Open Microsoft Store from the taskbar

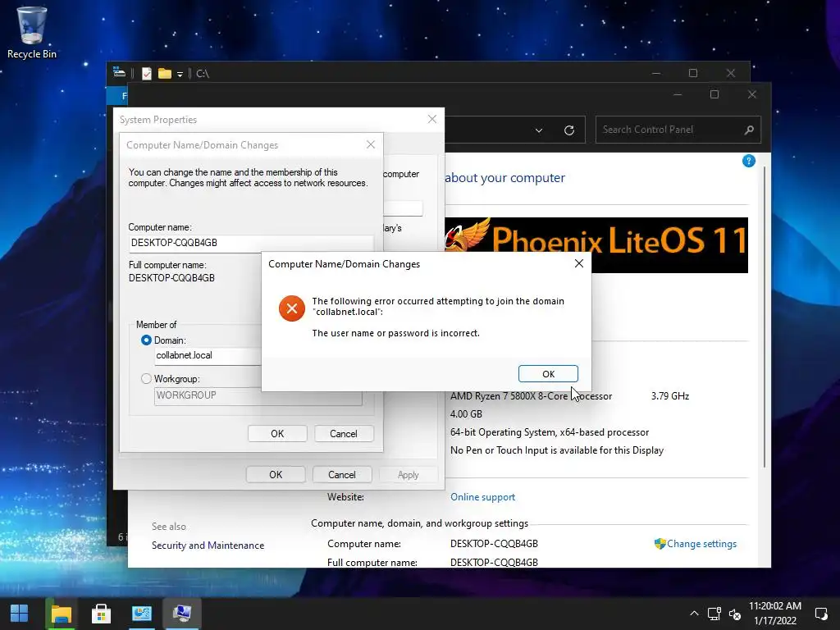pos(101,614)
